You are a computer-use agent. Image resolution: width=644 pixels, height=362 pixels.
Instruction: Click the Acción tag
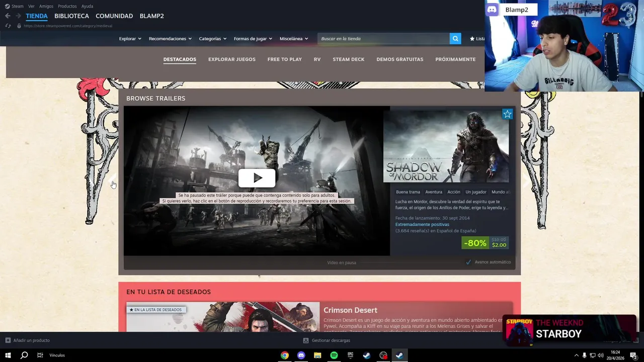click(454, 192)
